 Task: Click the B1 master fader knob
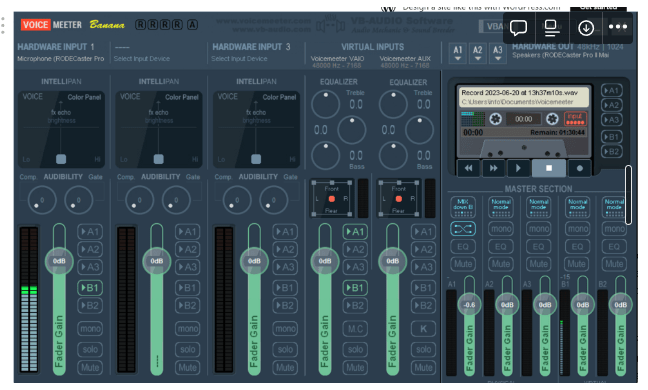[583, 305]
